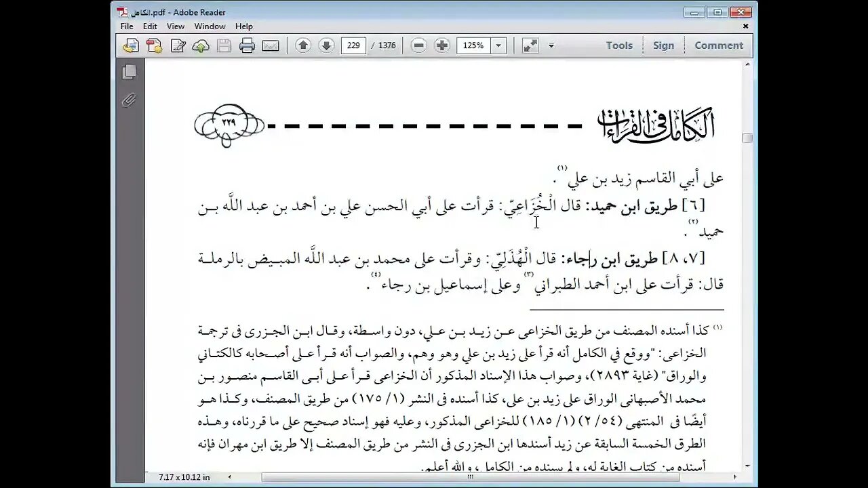Click the Print file icon
This screenshot has height=488, width=868.
coord(248,45)
